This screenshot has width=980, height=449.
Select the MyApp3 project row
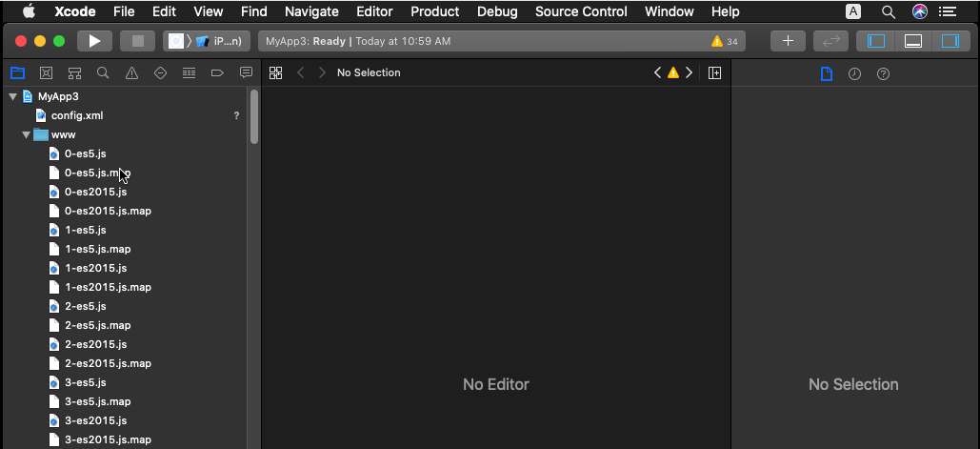124,97
